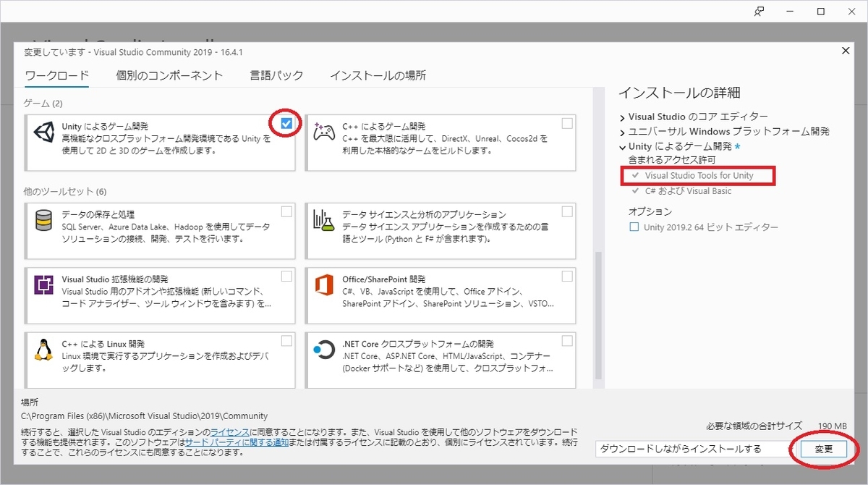Check the C++ によるゲーム開発 workload checkbox
The height and width of the screenshot is (485, 868).
567,123
